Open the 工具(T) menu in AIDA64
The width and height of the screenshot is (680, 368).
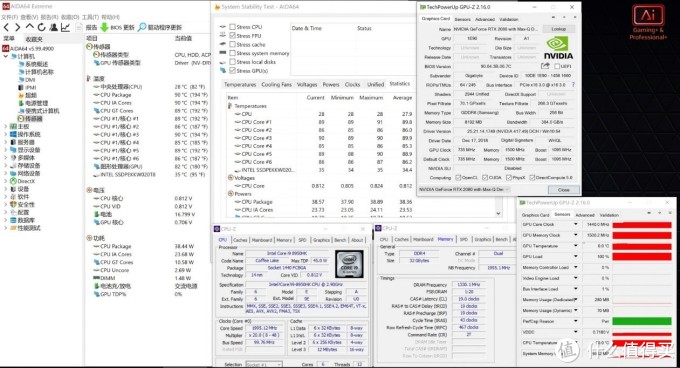pyautogui.click(x=90, y=17)
